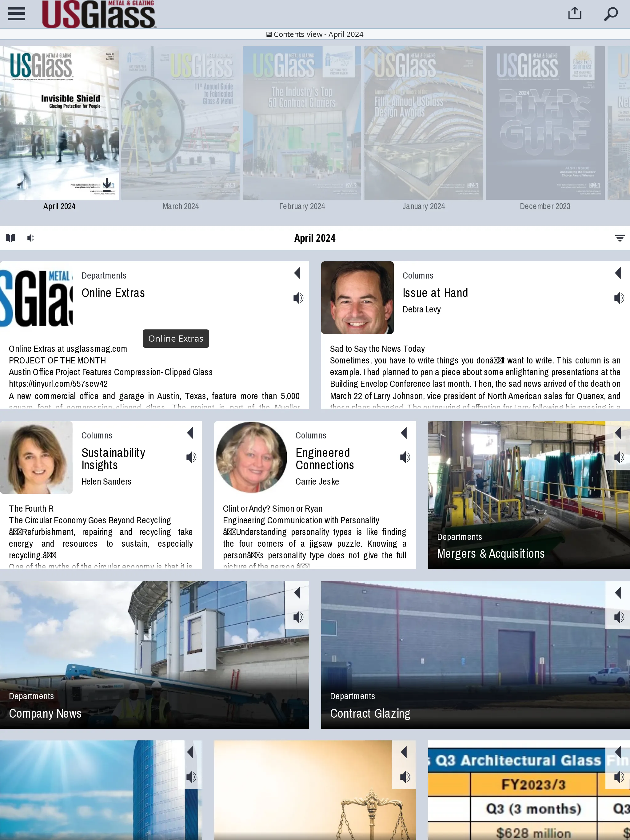Play audio for Sustainability Insights
The height and width of the screenshot is (840, 630).
(191, 457)
